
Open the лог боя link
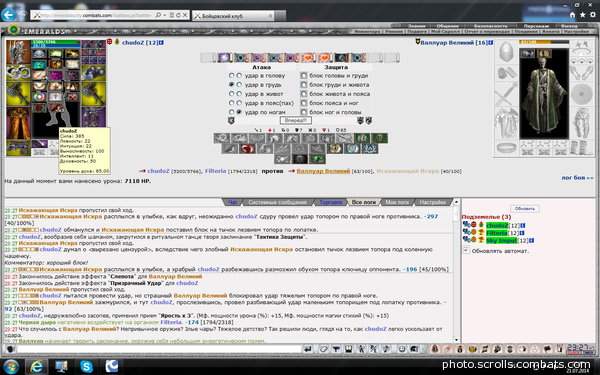577,178
